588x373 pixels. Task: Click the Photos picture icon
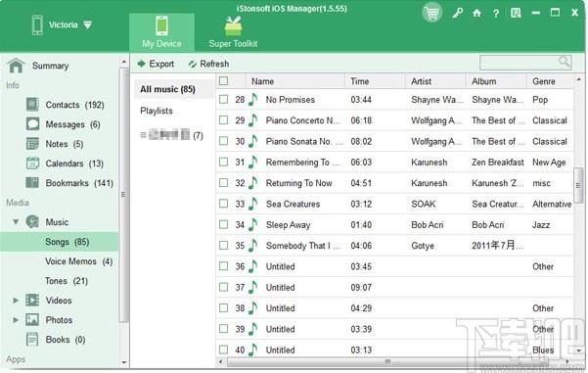tap(32, 320)
